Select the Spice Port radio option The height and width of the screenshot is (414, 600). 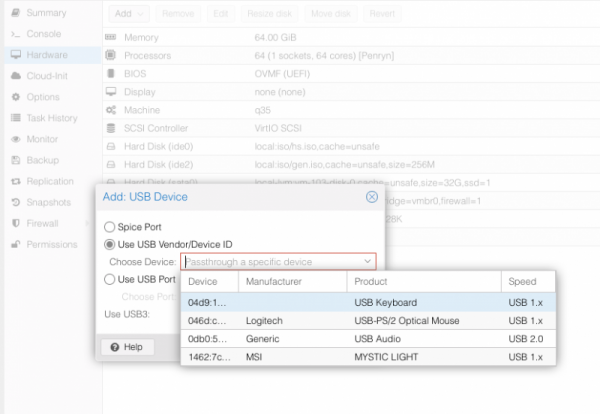point(109,227)
